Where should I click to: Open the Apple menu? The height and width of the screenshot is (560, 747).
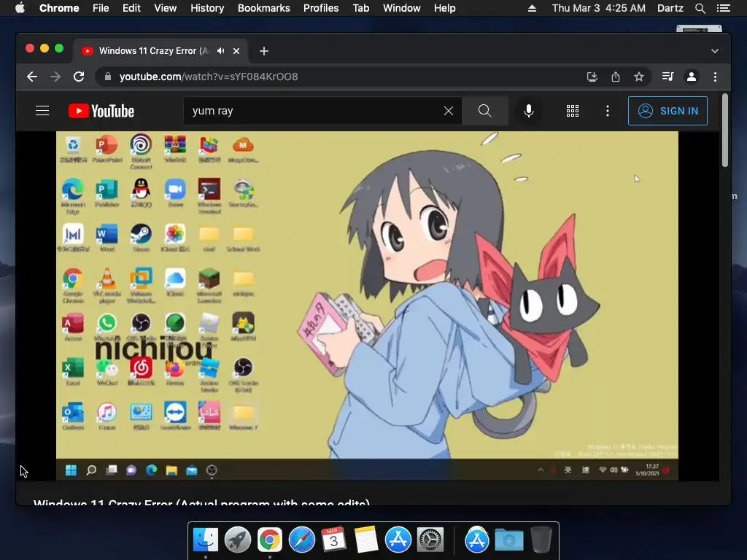click(20, 8)
